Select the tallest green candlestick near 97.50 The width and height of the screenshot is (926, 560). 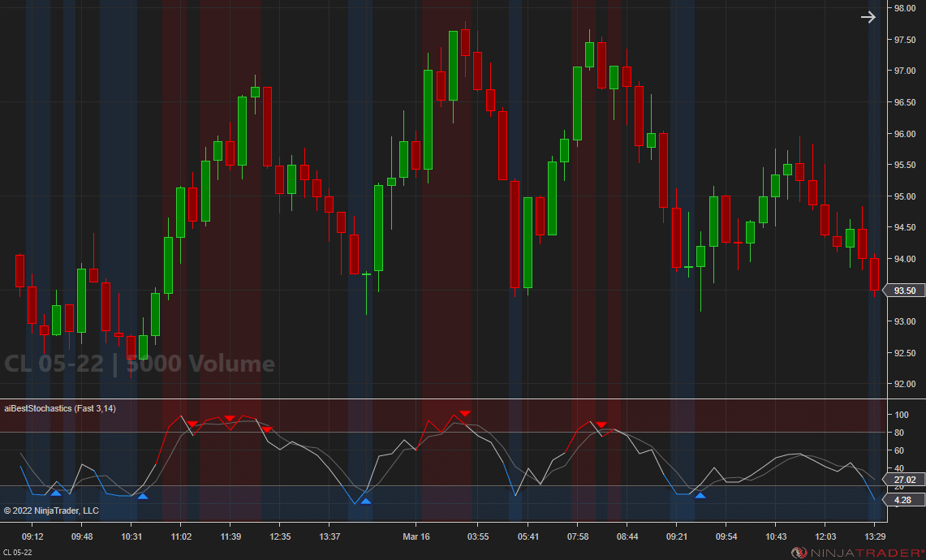(452, 65)
